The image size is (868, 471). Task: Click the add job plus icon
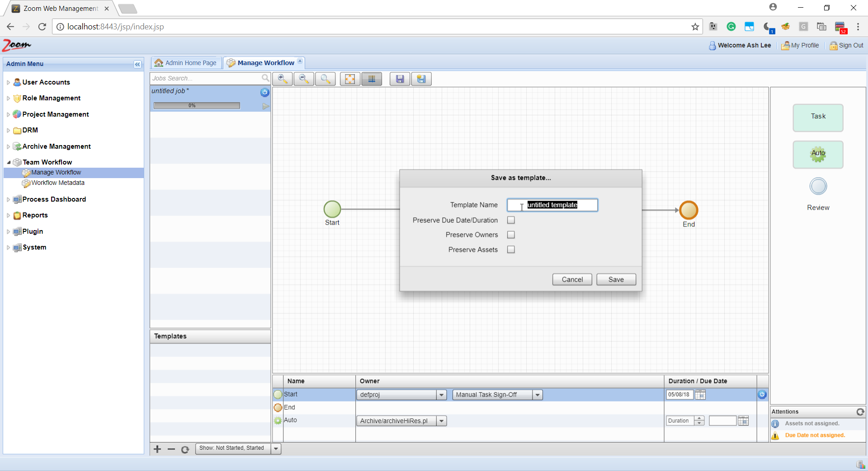pyautogui.click(x=157, y=449)
